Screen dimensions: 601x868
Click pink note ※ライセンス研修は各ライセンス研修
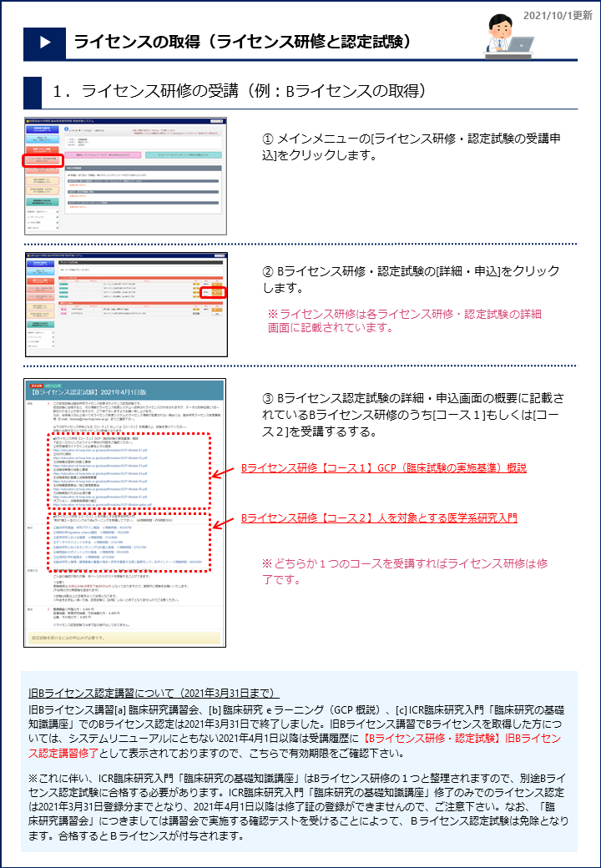pos(405,320)
